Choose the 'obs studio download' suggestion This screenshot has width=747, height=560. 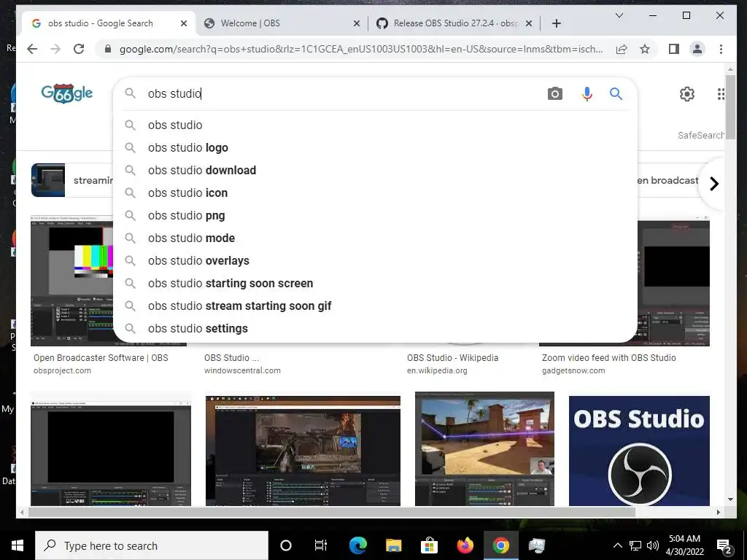376,170
